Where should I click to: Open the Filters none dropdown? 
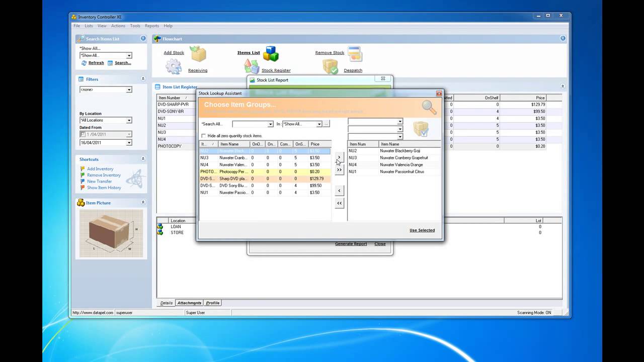(129, 89)
